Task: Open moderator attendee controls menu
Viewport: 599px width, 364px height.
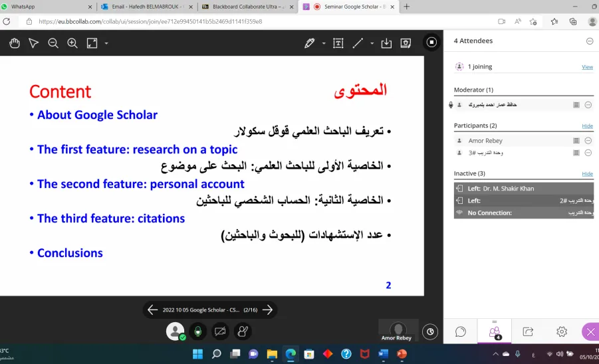Action: (x=588, y=105)
